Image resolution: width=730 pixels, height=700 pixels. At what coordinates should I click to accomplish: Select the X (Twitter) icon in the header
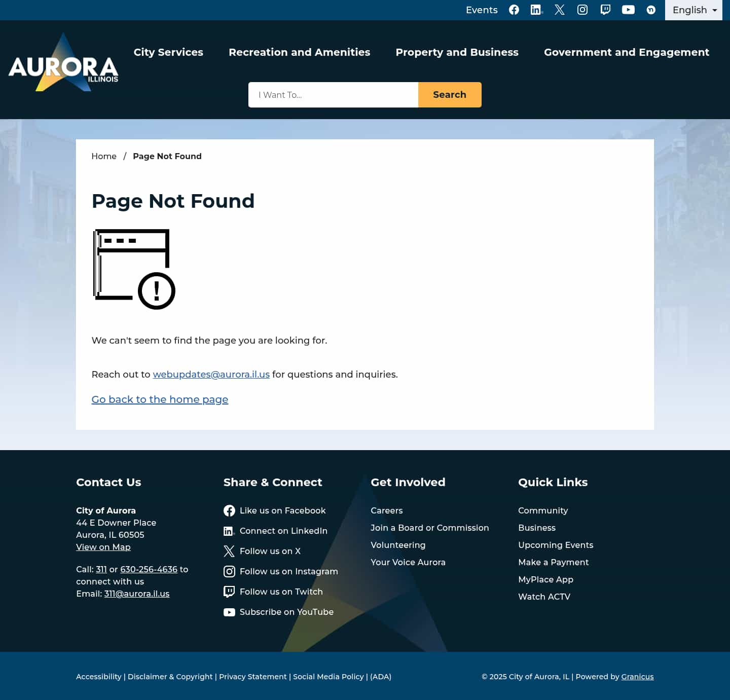point(559,10)
